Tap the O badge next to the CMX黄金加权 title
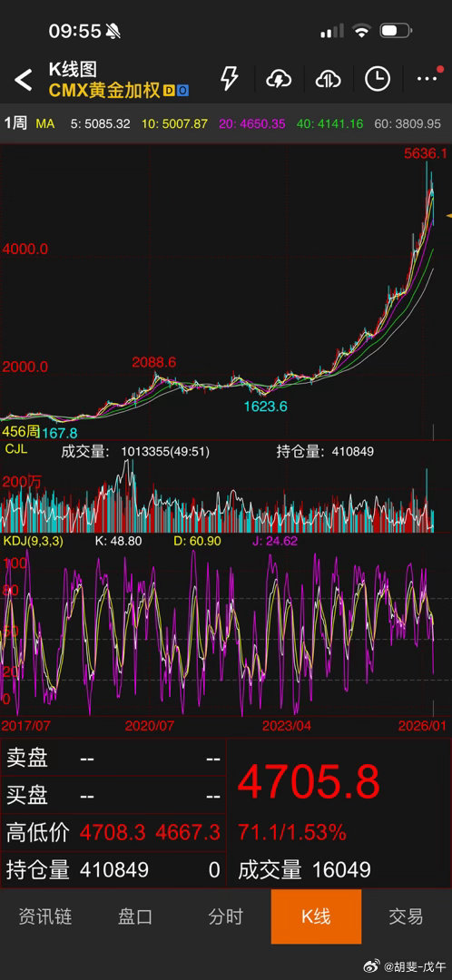This screenshot has height=980, width=452. tap(182, 91)
